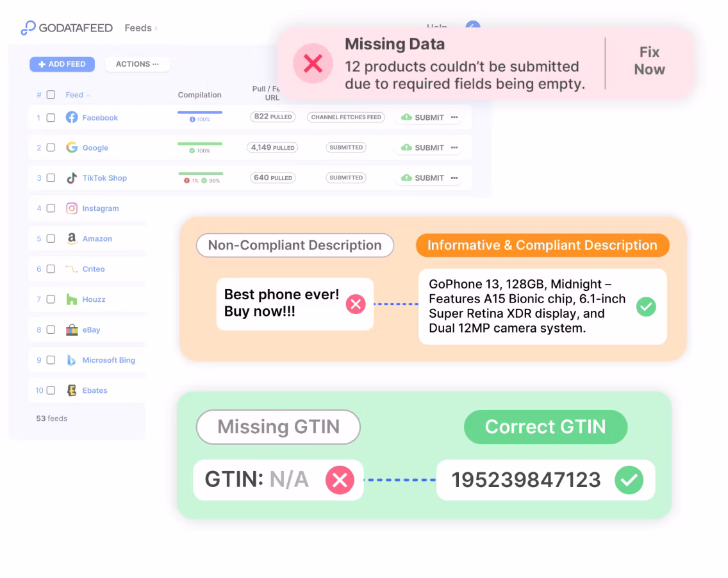Viewport: 728px width, 578px height.
Task: Select the Correct GTIN pill
Action: coord(545,427)
